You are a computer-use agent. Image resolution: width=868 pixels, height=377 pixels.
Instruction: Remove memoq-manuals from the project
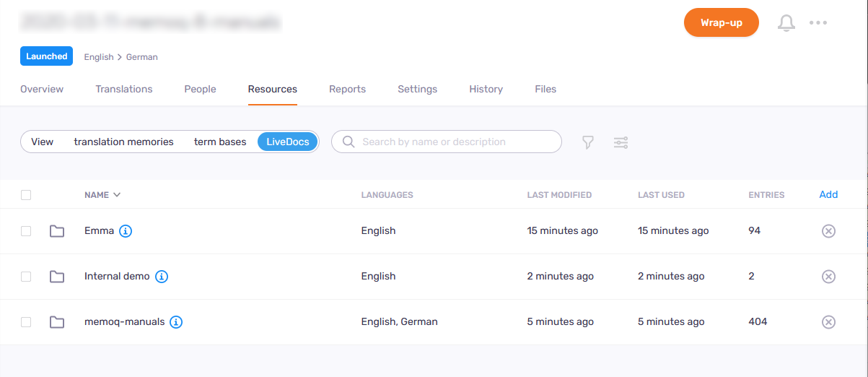[x=828, y=322]
